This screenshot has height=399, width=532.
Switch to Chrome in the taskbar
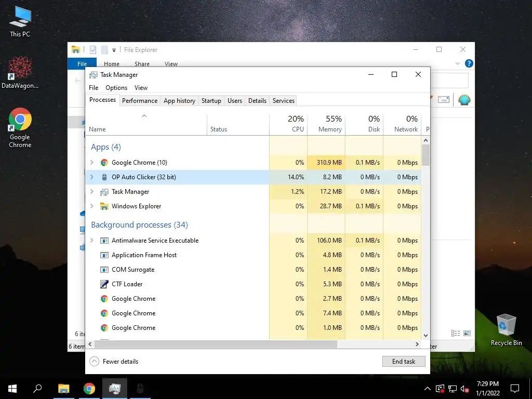click(89, 389)
